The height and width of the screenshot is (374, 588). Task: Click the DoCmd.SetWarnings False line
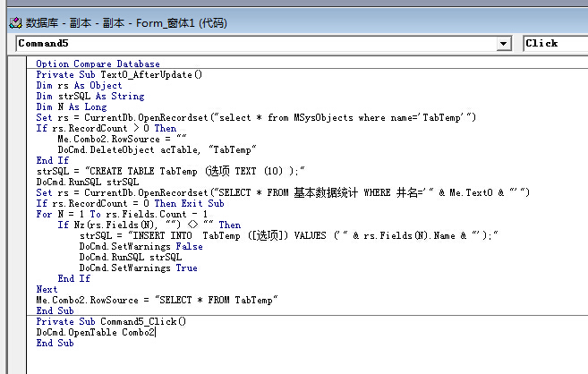tap(141, 247)
